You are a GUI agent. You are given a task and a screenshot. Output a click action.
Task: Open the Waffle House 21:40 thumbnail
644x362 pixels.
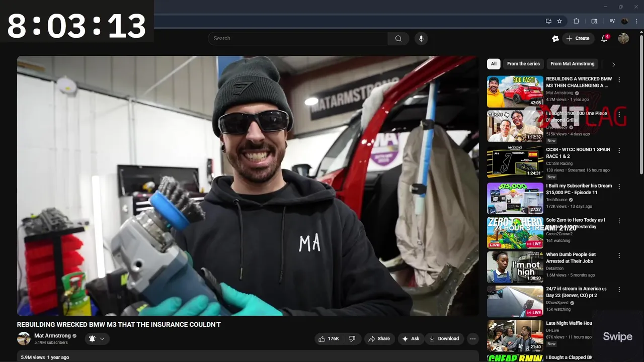(x=515, y=336)
